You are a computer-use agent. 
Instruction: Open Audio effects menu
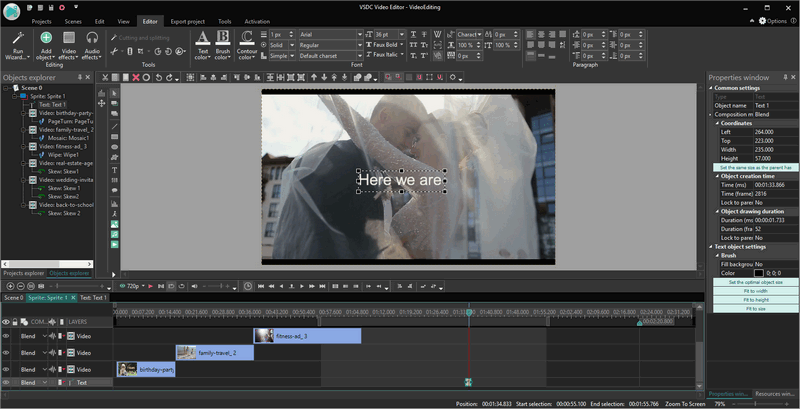(x=92, y=45)
